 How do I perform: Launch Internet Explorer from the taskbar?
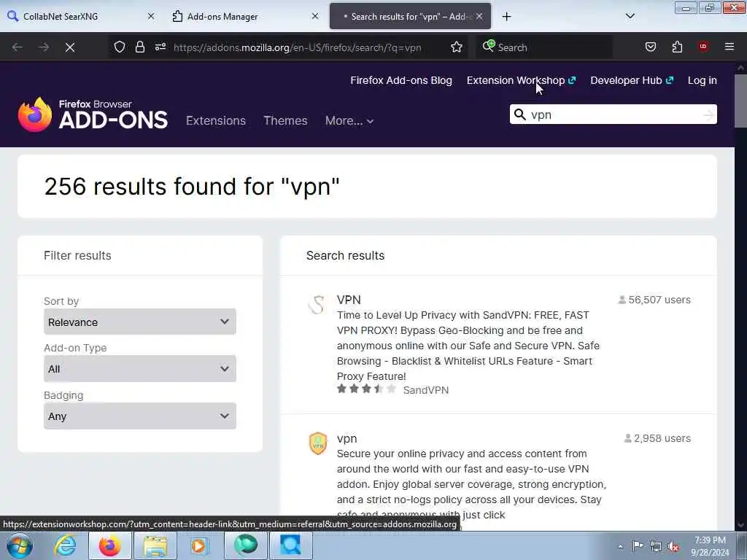tap(65, 545)
